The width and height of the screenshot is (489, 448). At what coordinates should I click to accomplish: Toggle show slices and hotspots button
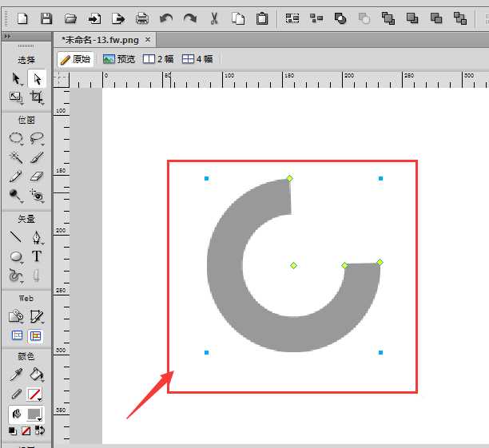[37, 336]
